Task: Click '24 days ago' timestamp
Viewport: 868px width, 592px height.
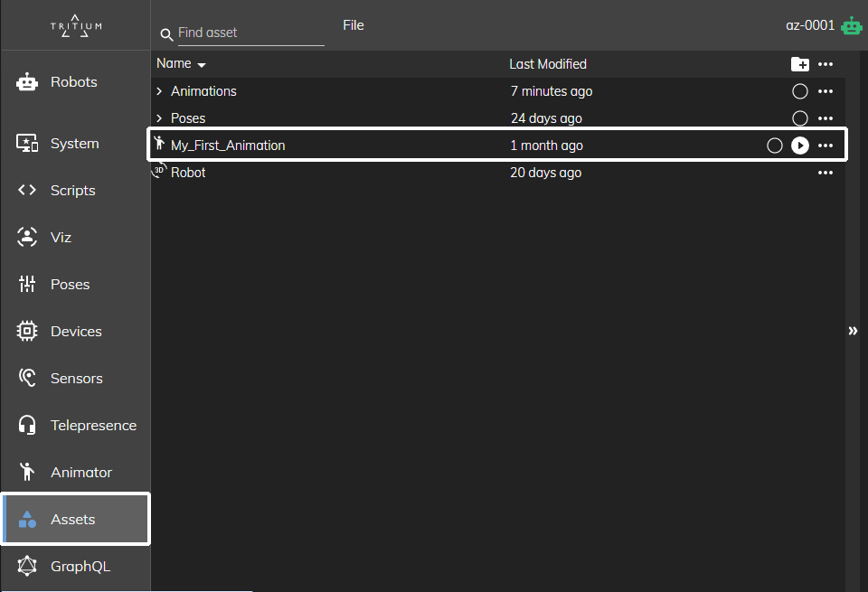Action: click(x=546, y=118)
